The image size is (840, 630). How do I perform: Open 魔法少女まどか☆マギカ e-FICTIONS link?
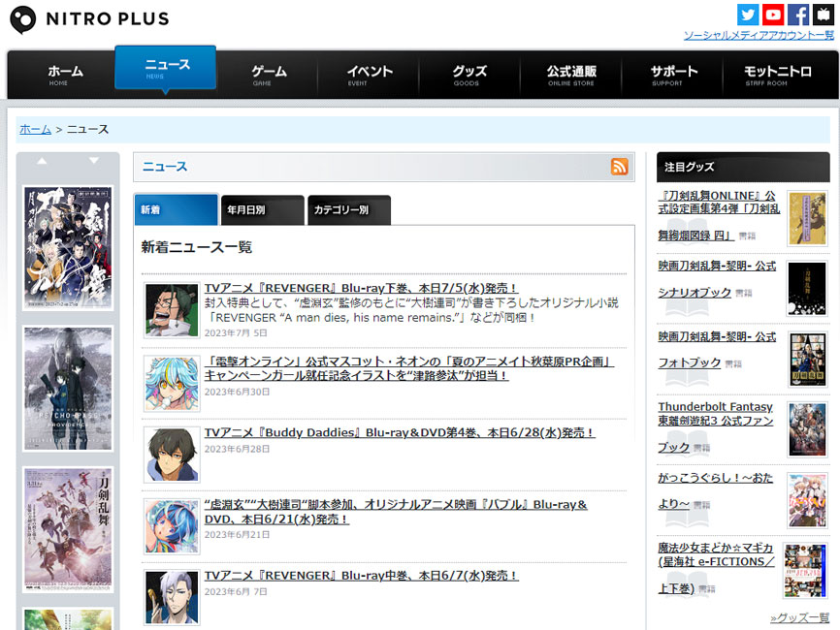[716, 568]
